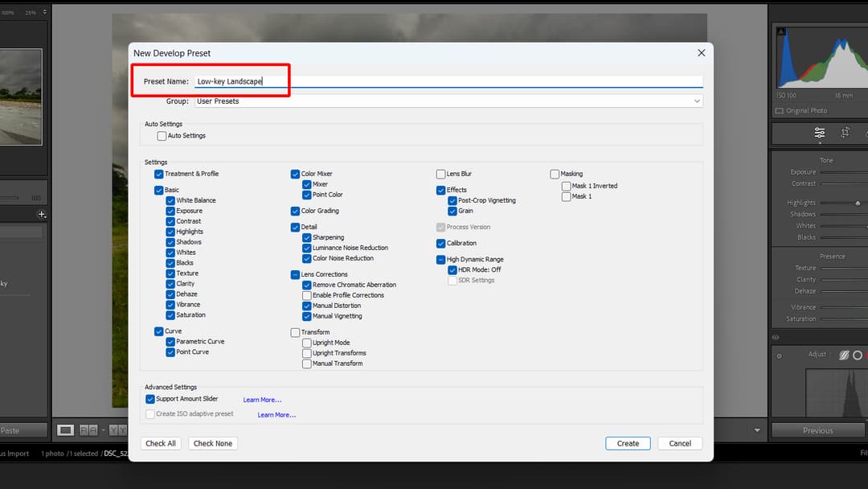Viewport: 868px width, 489px height.
Task: Toggle Color Noise Reduction
Action: 307,259
